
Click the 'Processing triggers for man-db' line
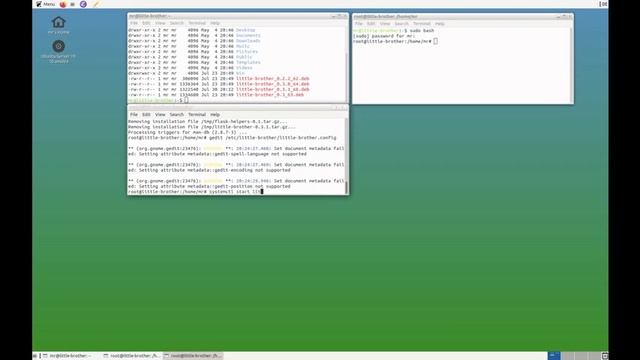[187, 132]
